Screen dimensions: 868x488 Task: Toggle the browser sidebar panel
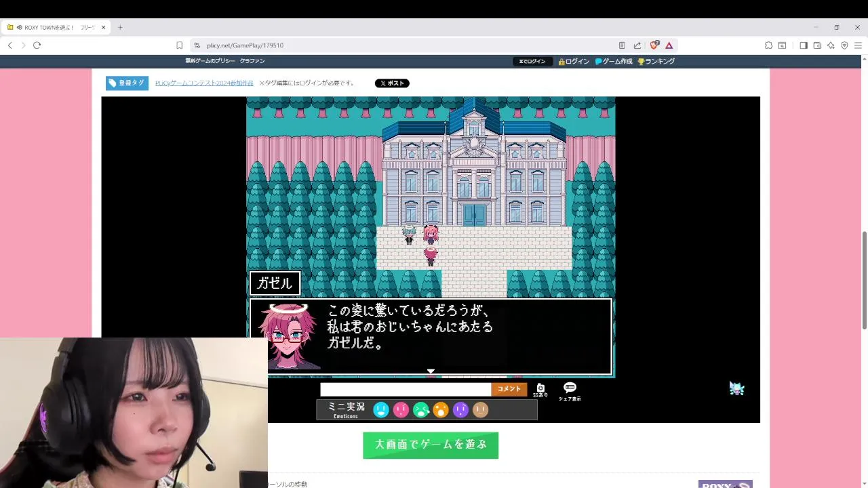coord(804,45)
